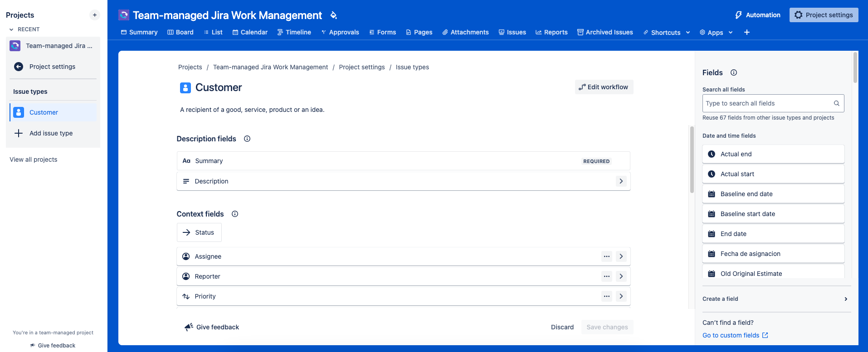
Task: Open the Archived Issues tab
Action: click(605, 32)
